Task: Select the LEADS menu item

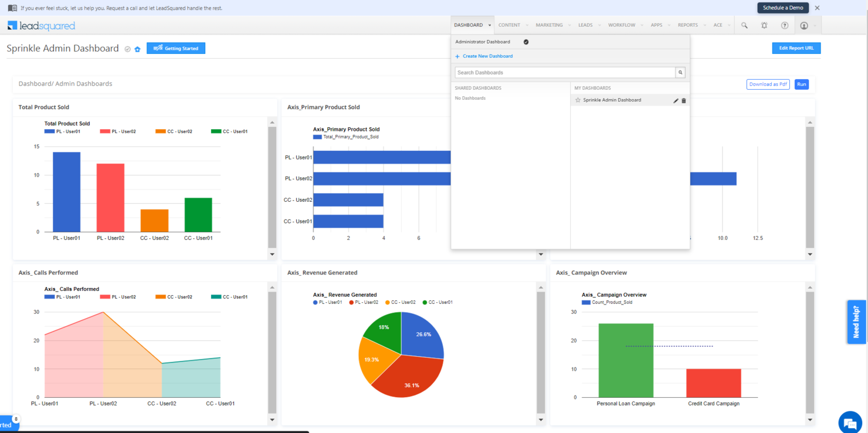Action: [586, 25]
